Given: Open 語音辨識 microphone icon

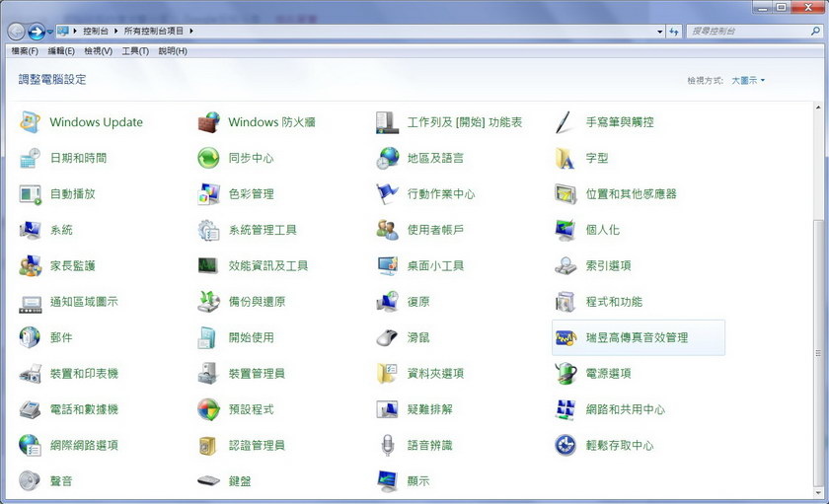Looking at the screenshot, I should 387,446.
